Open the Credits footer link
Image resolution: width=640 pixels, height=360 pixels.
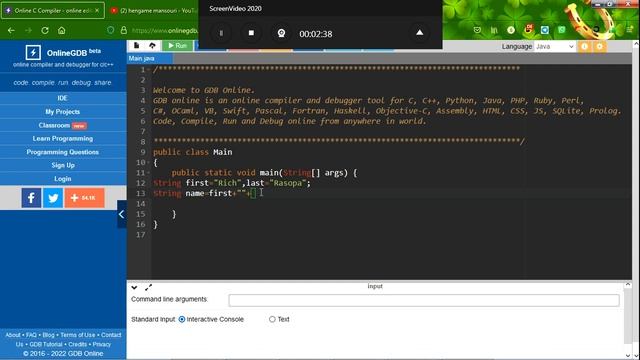pos(78,344)
